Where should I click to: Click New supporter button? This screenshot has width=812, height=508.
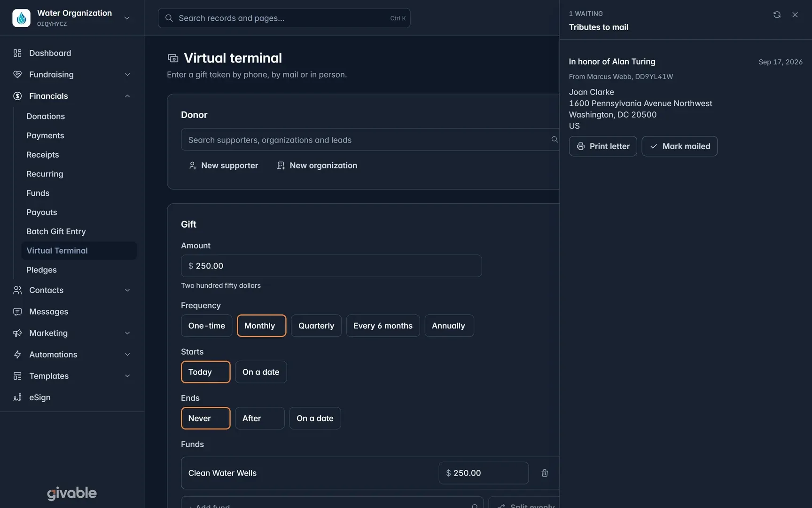tap(223, 166)
